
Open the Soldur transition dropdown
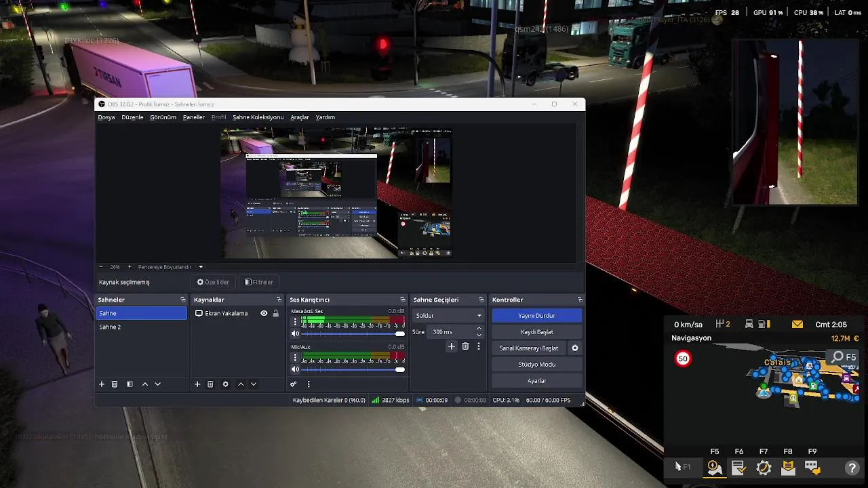pos(448,316)
